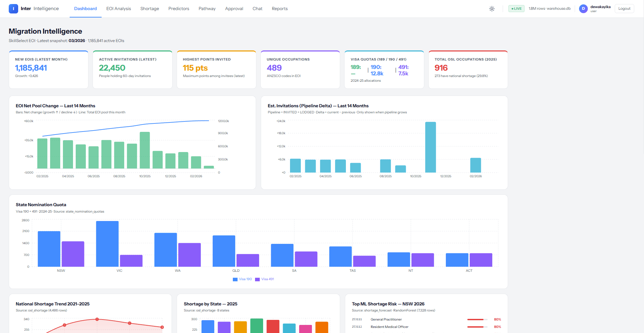The width and height of the screenshot is (644, 333).
Task: Click the New EOIs latest month card
Action: point(48,70)
